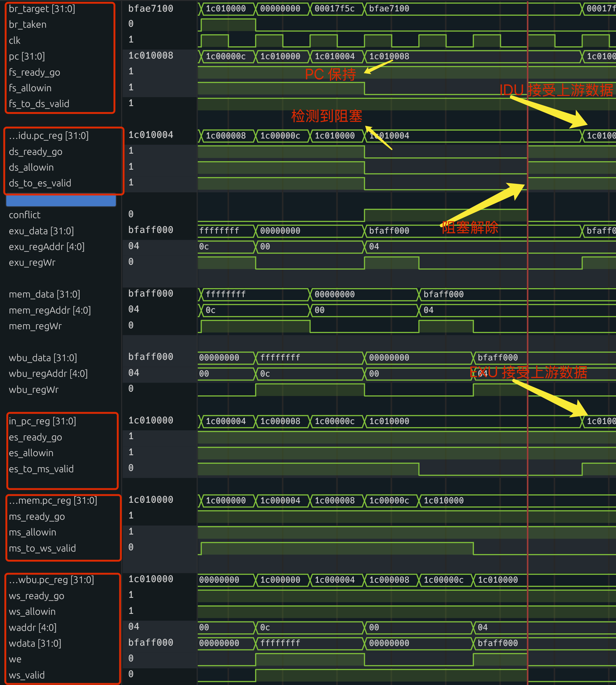Select the ms_allowin signal

coord(32,532)
